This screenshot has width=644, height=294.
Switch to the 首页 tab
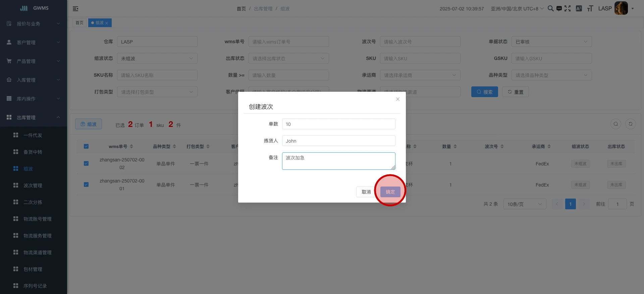[79, 23]
